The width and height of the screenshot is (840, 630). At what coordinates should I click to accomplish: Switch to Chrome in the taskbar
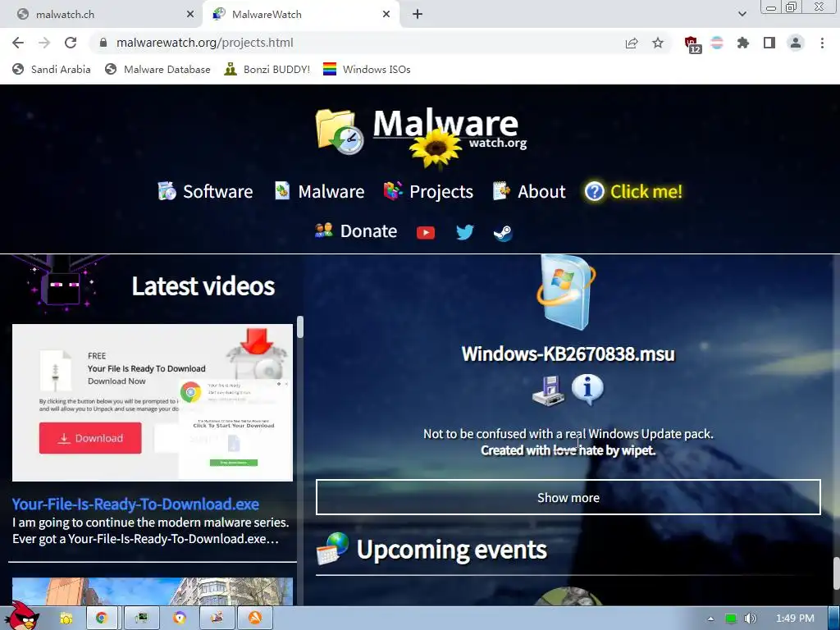pyautogui.click(x=101, y=619)
